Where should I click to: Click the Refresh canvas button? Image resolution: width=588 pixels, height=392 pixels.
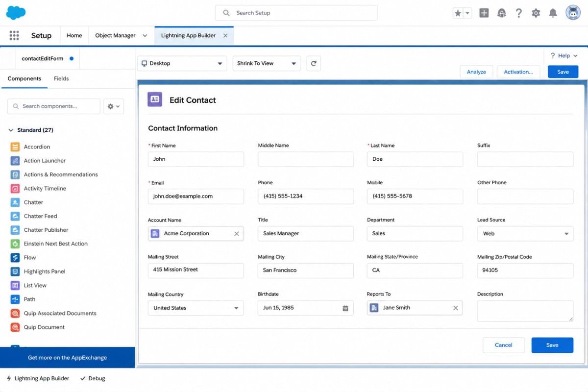[314, 63]
